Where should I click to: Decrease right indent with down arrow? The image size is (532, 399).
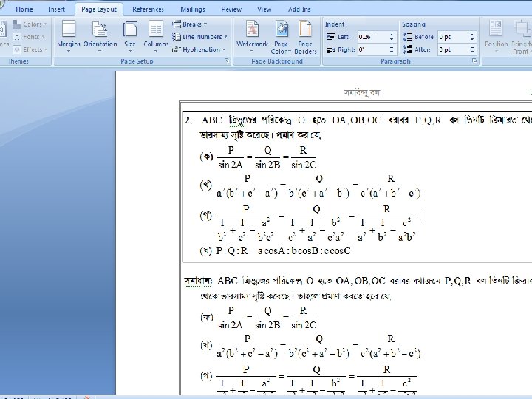point(392,52)
